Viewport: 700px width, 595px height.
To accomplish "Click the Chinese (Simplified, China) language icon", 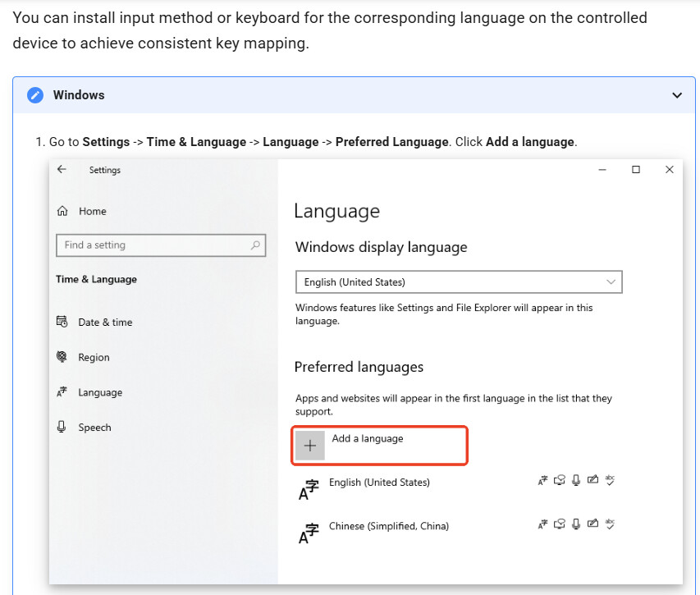I will 308,533.
